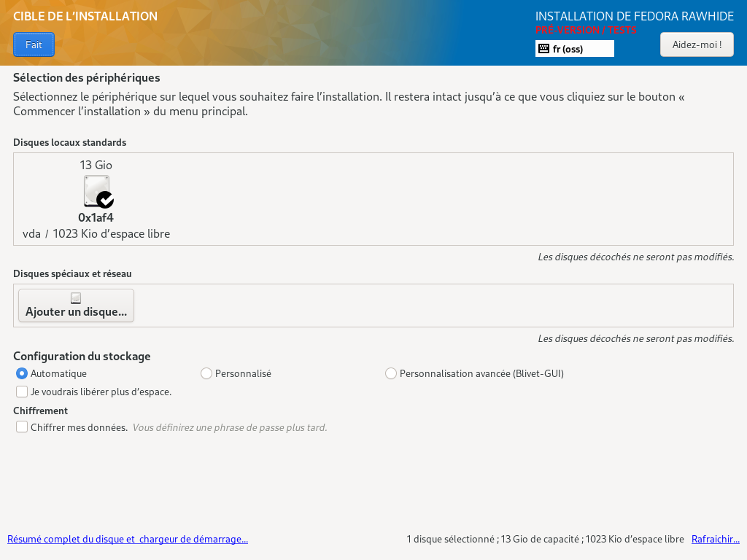Click small disk icon above Ajouter un disque
This screenshot has width=747, height=560.
pos(76,298)
